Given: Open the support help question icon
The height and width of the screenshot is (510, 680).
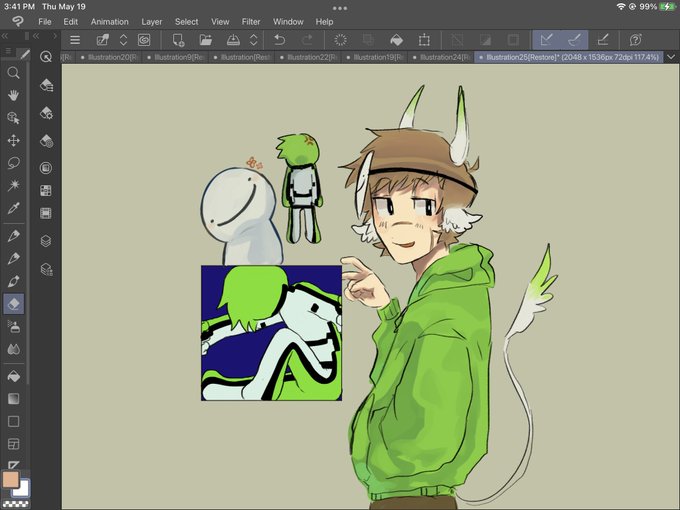Looking at the screenshot, I should (x=635, y=40).
